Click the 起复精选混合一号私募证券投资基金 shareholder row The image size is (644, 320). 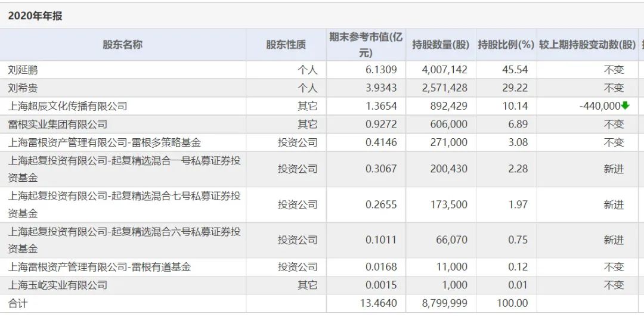click(124, 169)
